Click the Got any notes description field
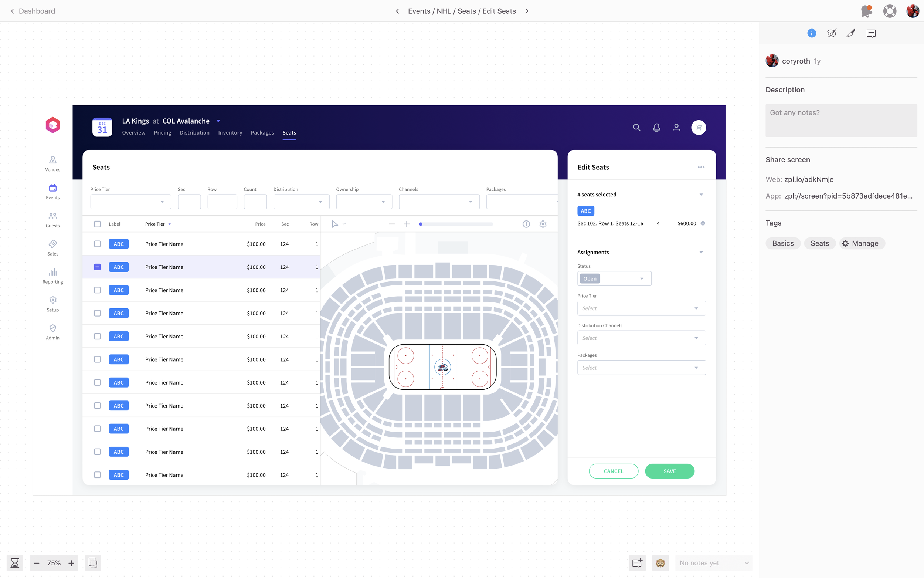The image size is (924, 578). 841,121
